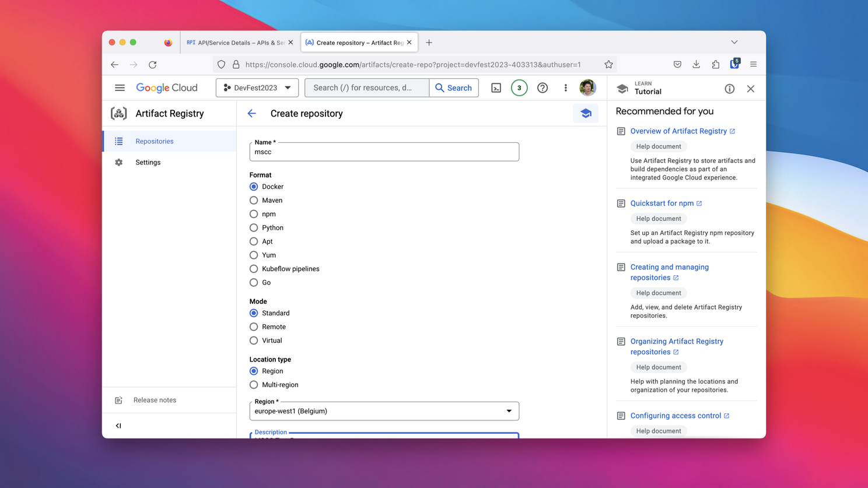868x488 pixels.
Task: Select Multi-region location type
Action: [x=254, y=385]
